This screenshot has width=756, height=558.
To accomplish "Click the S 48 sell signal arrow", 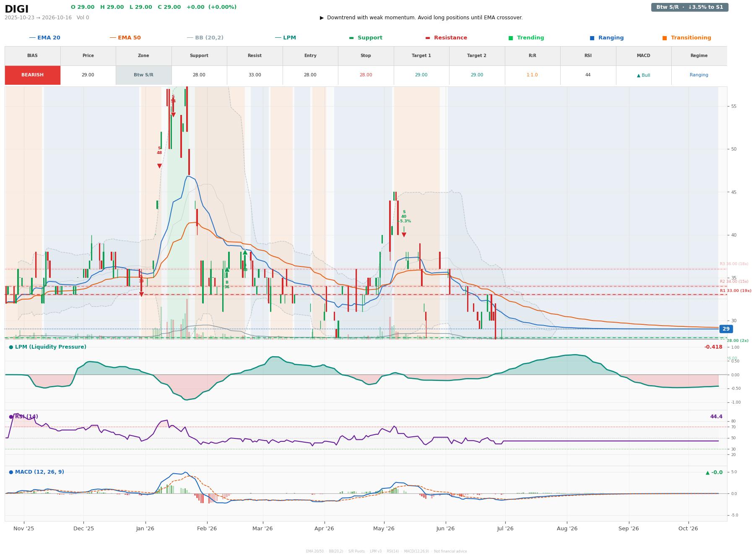I will point(159,166).
